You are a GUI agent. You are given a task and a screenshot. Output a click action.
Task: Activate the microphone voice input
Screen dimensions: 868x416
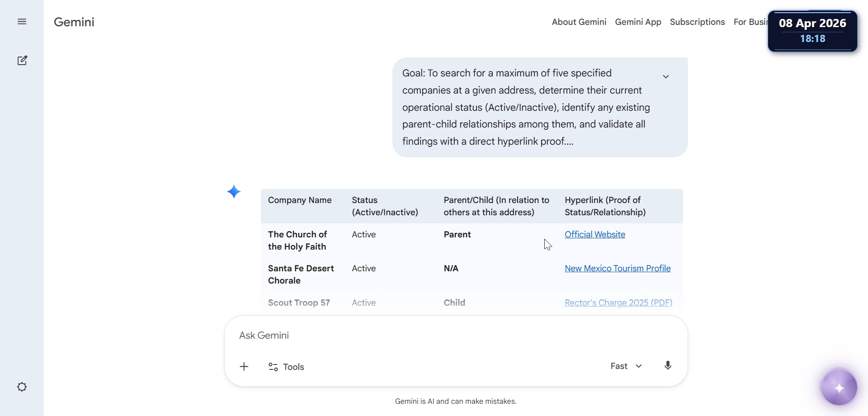[668, 366]
